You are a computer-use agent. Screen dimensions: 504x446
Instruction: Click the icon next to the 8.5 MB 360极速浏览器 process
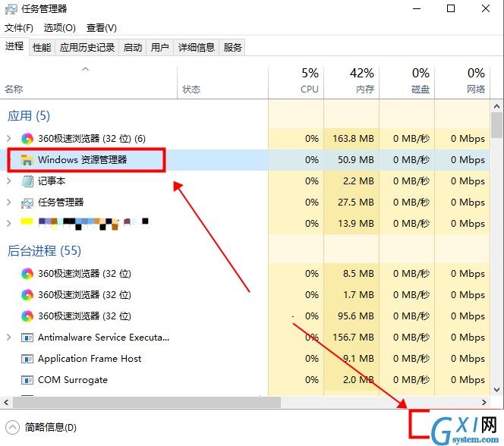coord(27,274)
